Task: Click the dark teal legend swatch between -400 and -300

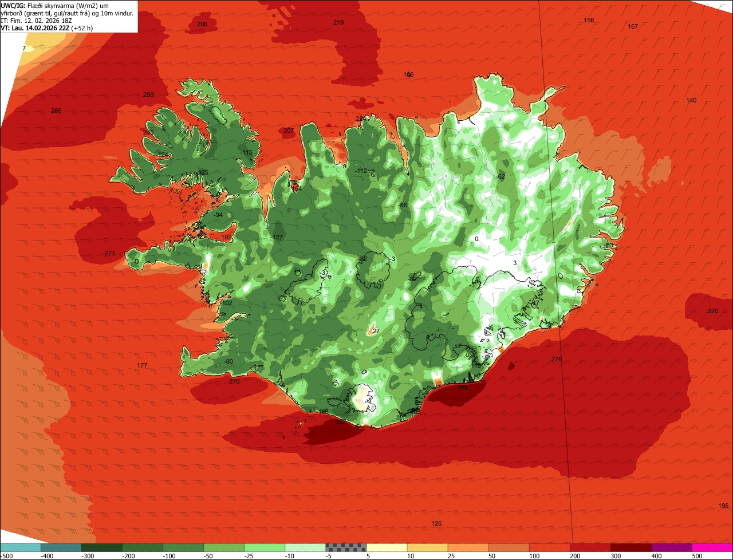Action: [x=61, y=547]
